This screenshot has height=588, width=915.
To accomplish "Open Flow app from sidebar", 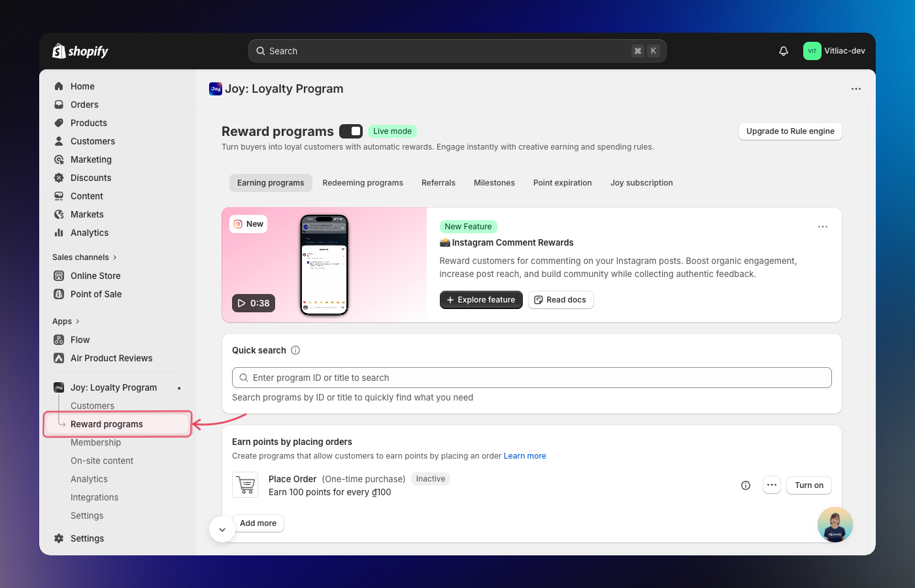I will [x=80, y=340].
